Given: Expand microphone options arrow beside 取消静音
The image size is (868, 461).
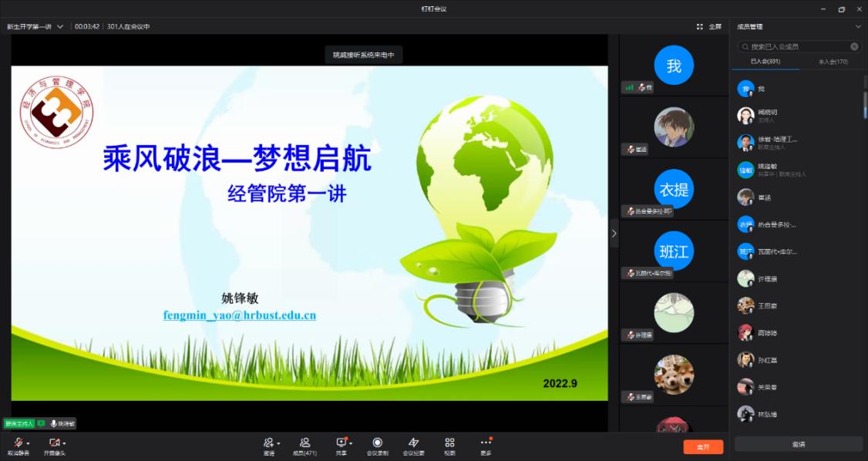Looking at the screenshot, I should click(x=29, y=443).
